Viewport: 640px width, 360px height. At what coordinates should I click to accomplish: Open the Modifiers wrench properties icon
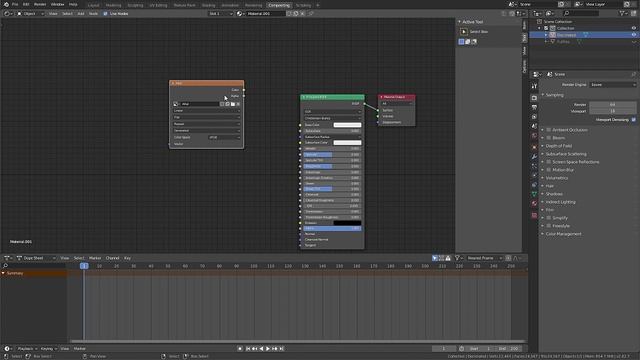tap(534, 157)
